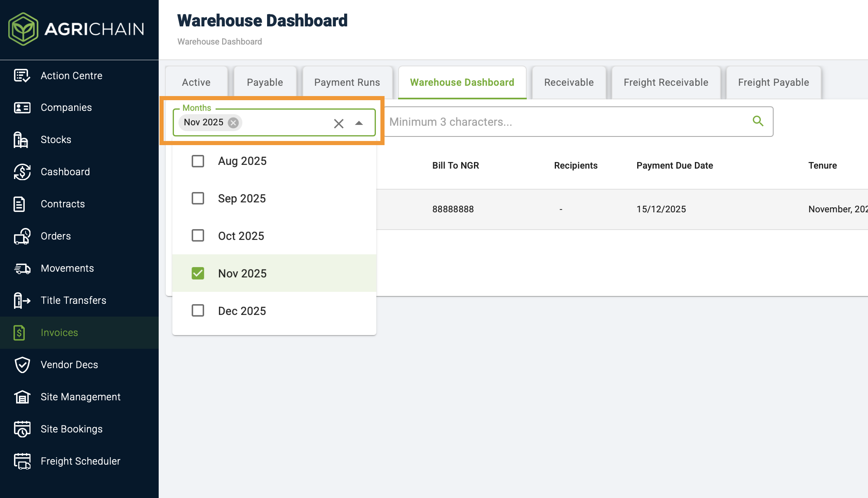Click the green search magnifier icon
The image size is (868, 498).
[758, 121]
